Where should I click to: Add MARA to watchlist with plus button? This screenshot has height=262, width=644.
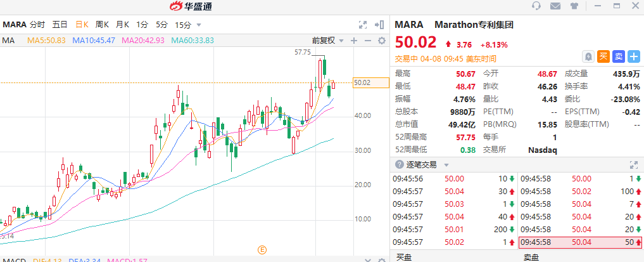(634, 56)
